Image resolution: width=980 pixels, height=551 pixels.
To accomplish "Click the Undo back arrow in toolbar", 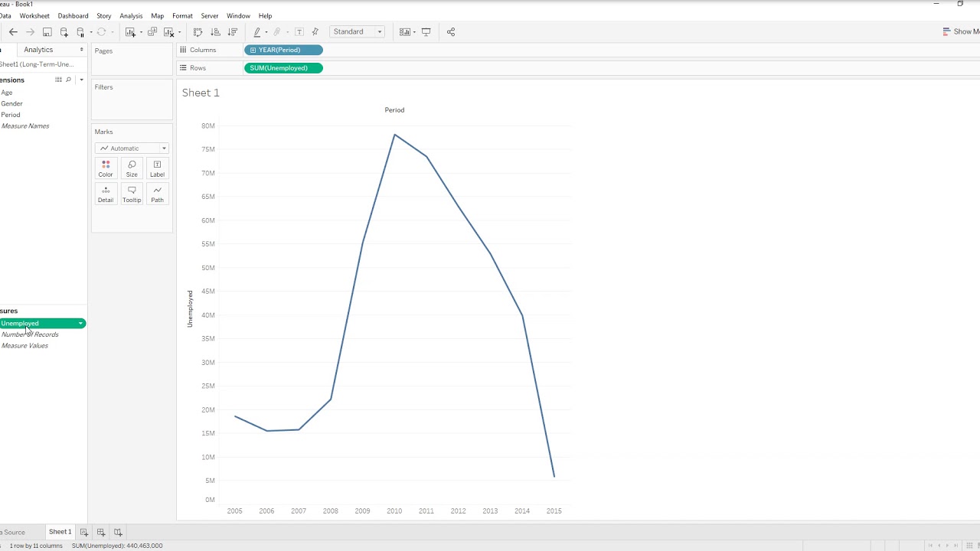I will pyautogui.click(x=13, y=32).
